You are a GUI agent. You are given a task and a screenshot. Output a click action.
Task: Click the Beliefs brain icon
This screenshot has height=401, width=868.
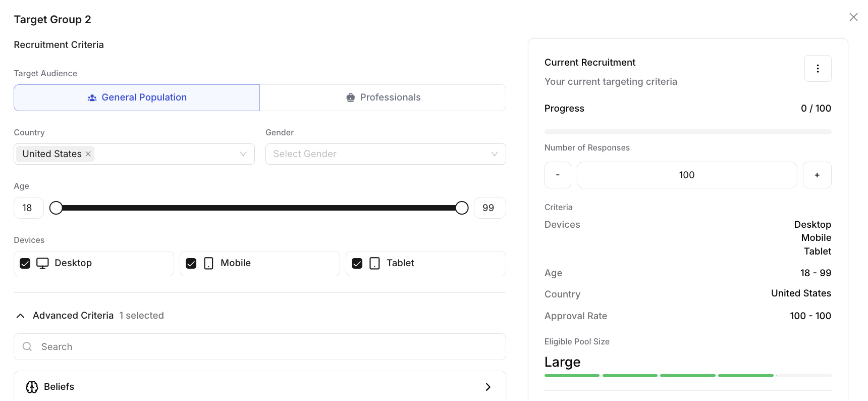[x=32, y=387]
